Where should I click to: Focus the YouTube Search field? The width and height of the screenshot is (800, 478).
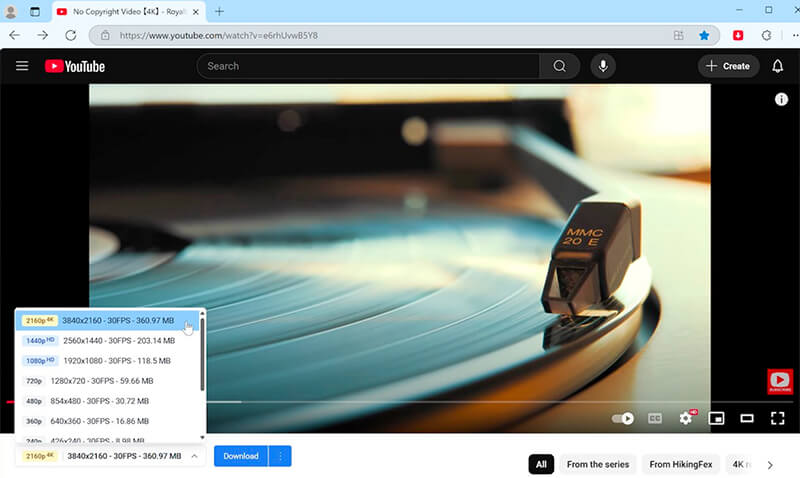pos(368,66)
